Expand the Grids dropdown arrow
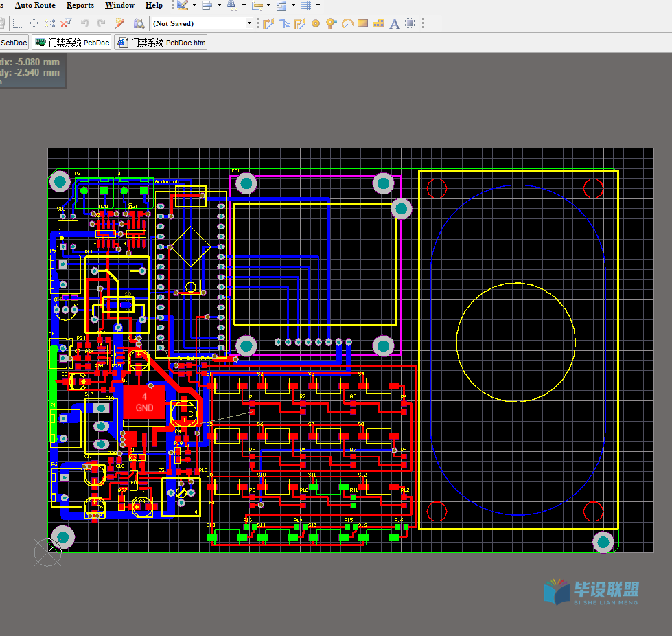Screen dimensions: 672x636 (318, 5)
